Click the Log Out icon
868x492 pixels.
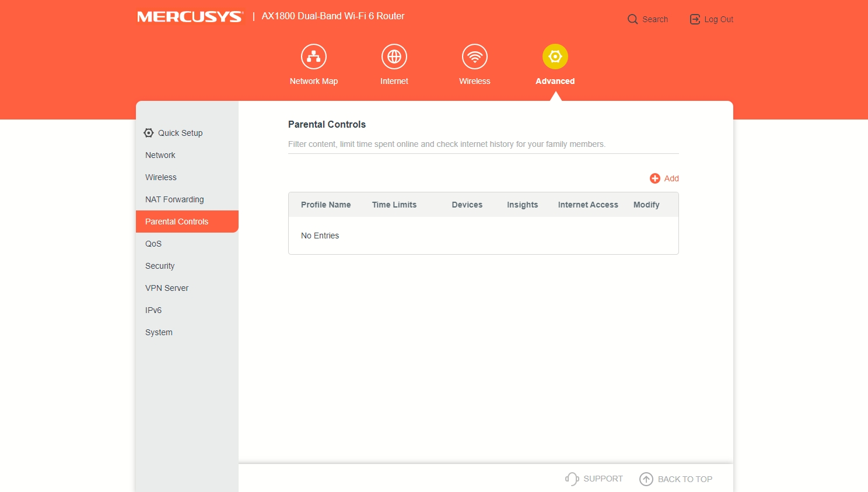point(695,19)
